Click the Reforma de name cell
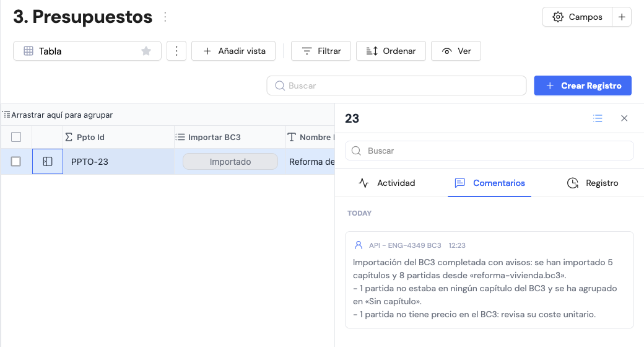 click(x=310, y=162)
